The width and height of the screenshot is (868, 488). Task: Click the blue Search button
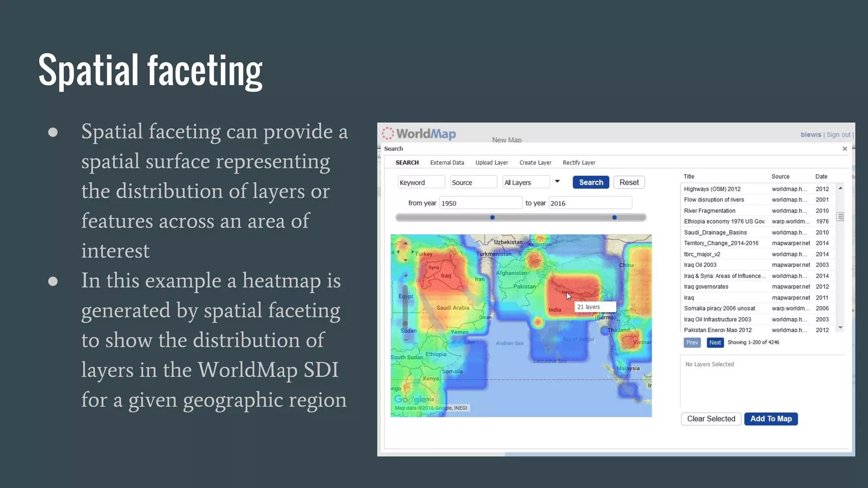591,182
